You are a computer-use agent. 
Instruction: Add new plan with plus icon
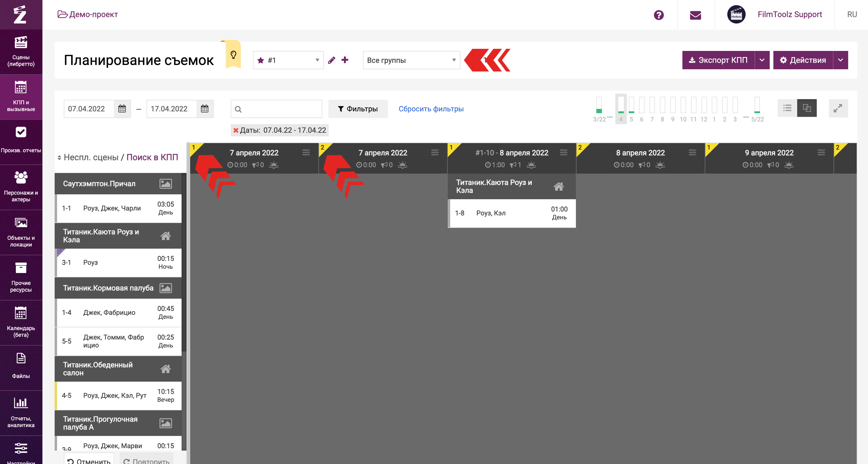[x=345, y=60]
